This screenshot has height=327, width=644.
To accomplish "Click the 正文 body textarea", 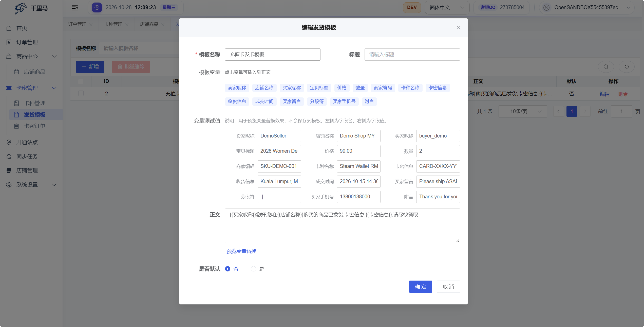I will [x=342, y=226].
